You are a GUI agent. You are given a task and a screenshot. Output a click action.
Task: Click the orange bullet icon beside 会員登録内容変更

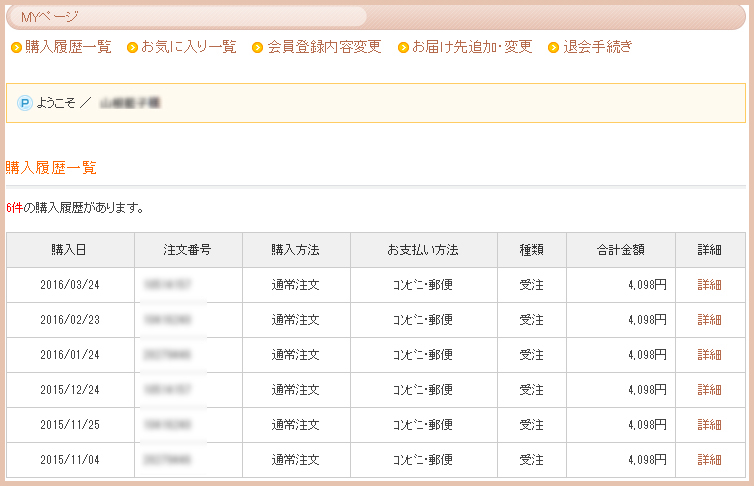[258, 47]
